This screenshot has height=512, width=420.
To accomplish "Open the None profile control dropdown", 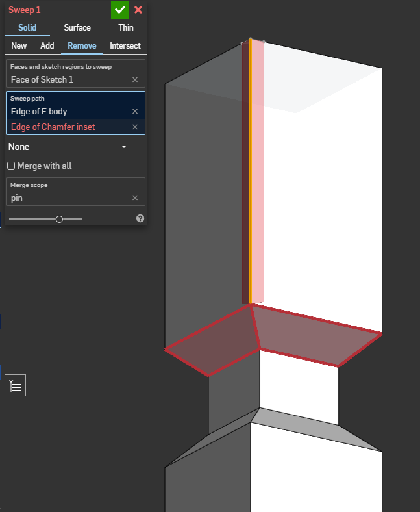I will coord(68,147).
